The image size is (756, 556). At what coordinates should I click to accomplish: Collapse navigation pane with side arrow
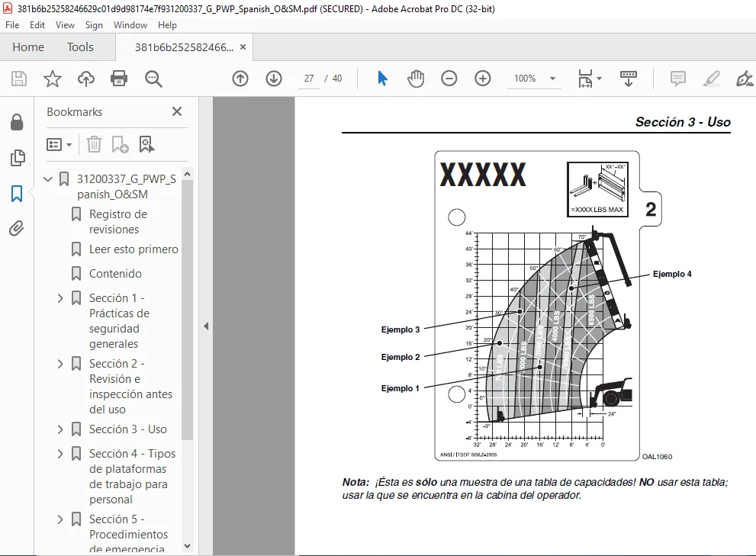(x=206, y=326)
